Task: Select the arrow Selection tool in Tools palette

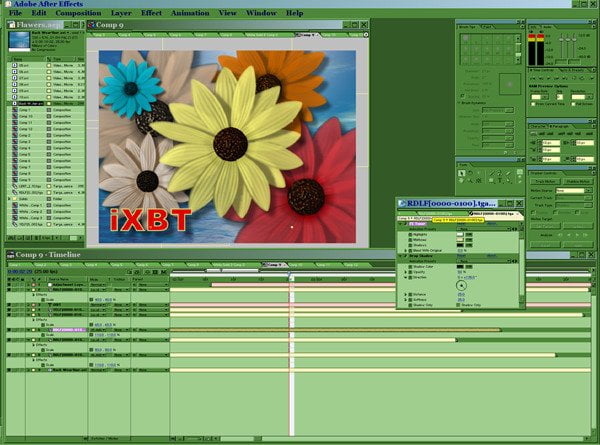Action: coord(462,173)
